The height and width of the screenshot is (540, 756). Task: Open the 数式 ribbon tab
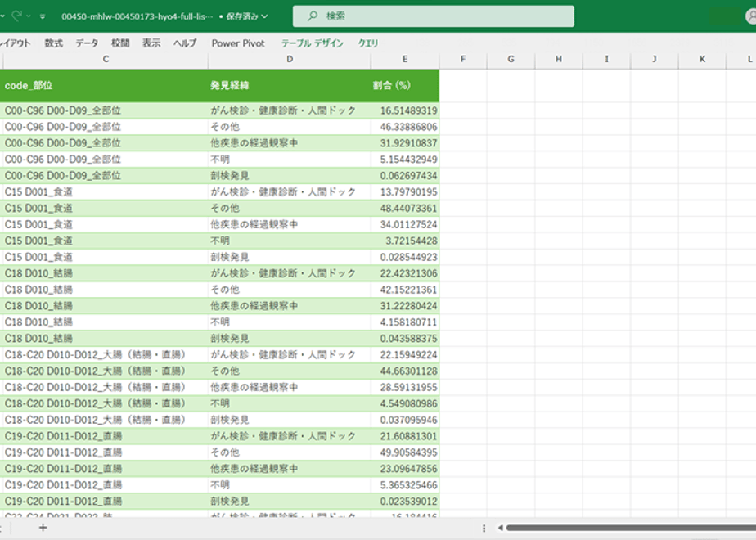pyautogui.click(x=53, y=43)
